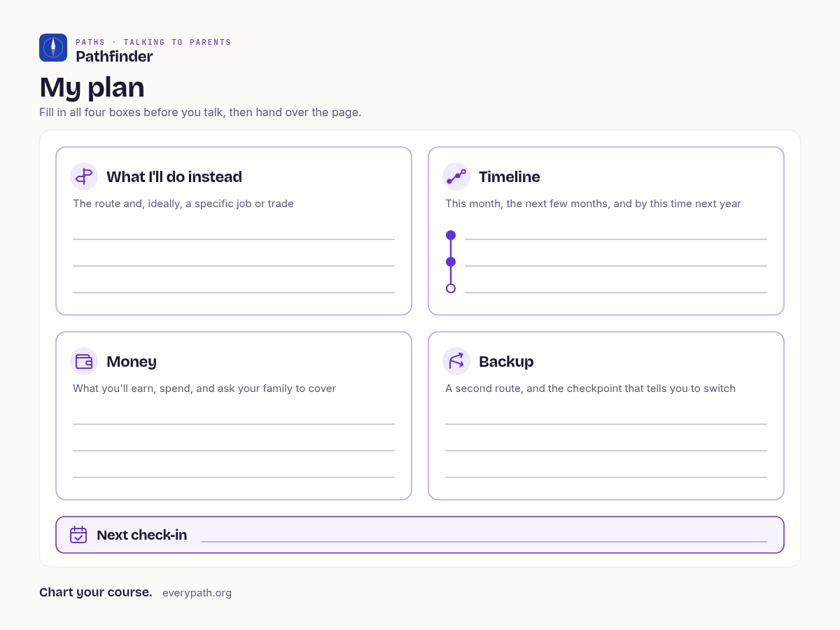840x630 pixels.
Task: Click the My plan heading
Action: pyautogui.click(x=92, y=87)
